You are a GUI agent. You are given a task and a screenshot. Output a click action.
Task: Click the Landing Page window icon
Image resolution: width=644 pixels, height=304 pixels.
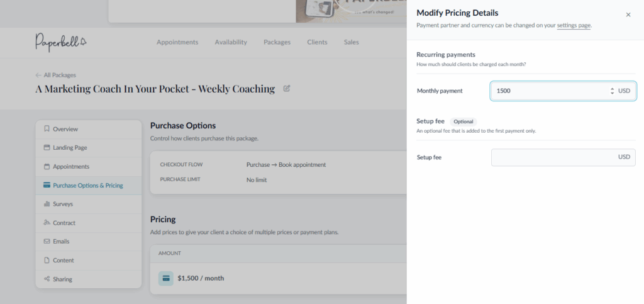(47, 147)
